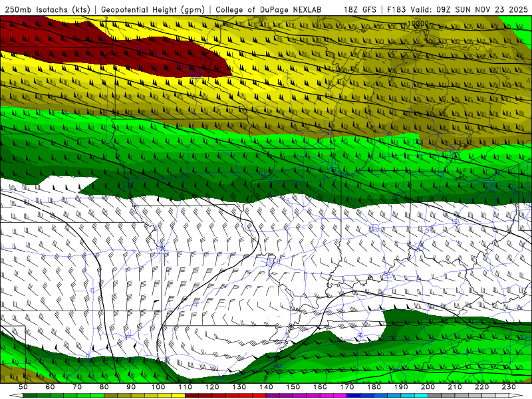Click the left arrow end of the colorbar

coord(16,396)
